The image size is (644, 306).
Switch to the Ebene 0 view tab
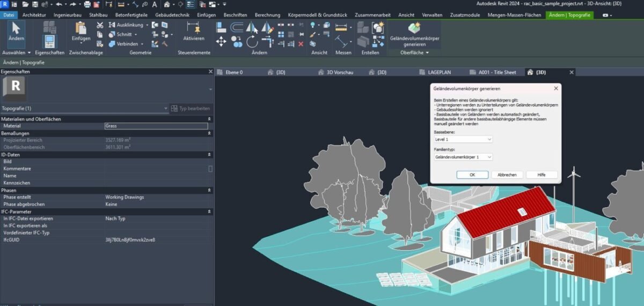coord(233,72)
